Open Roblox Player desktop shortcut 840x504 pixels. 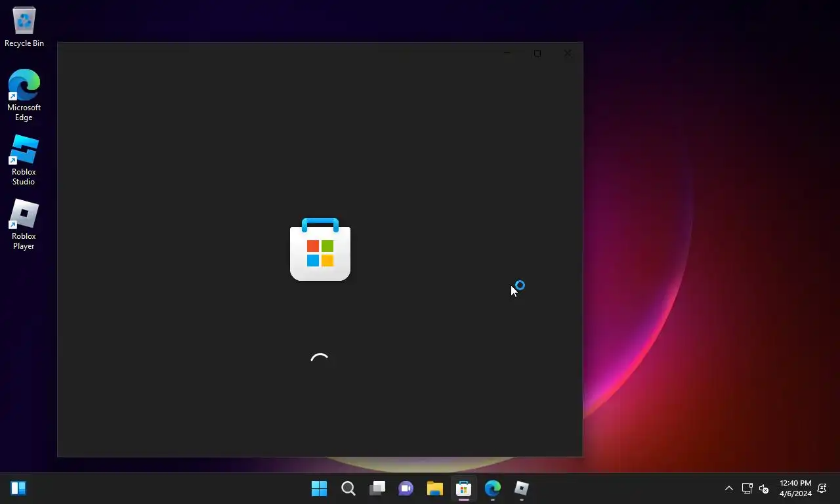[24, 224]
